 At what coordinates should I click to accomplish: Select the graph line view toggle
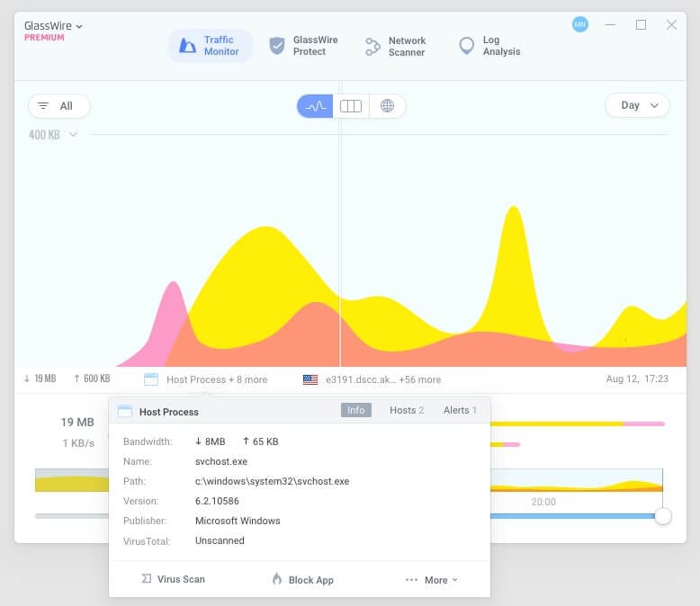pyautogui.click(x=315, y=106)
